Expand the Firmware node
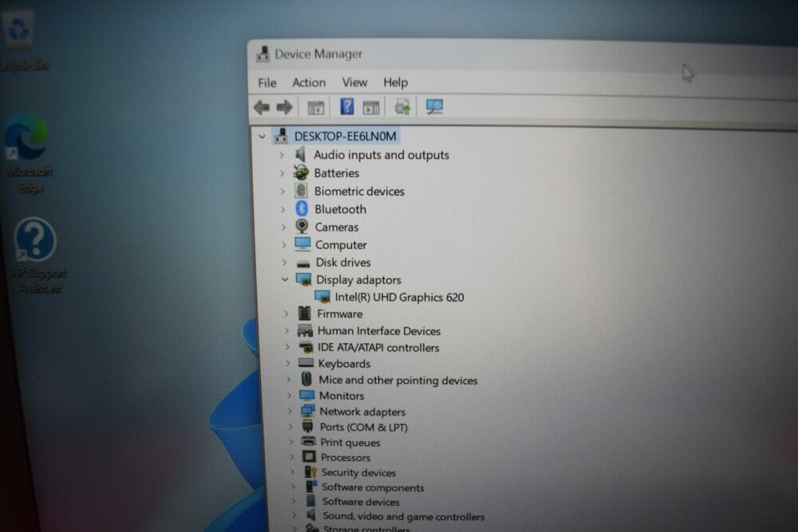The width and height of the screenshot is (798, 532). [286, 313]
